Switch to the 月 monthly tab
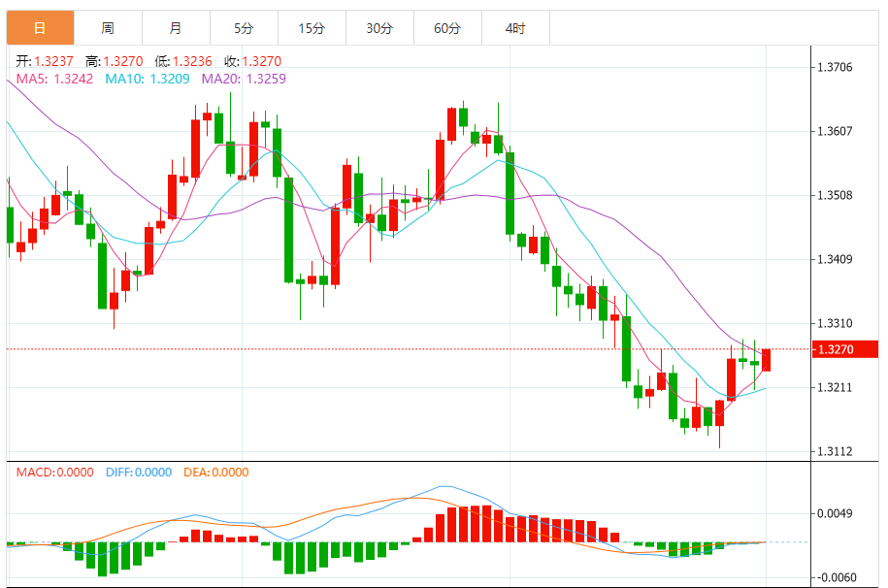Screen dimensions: 888x588 (x=176, y=28)
